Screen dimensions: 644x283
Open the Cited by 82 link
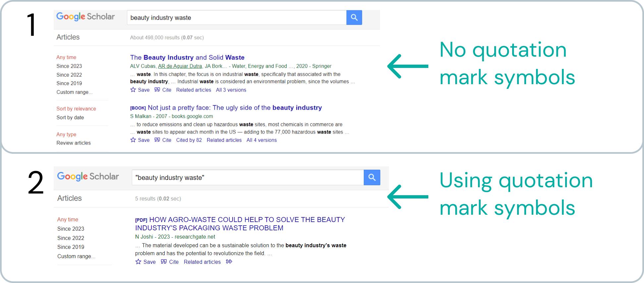point(189,140)
